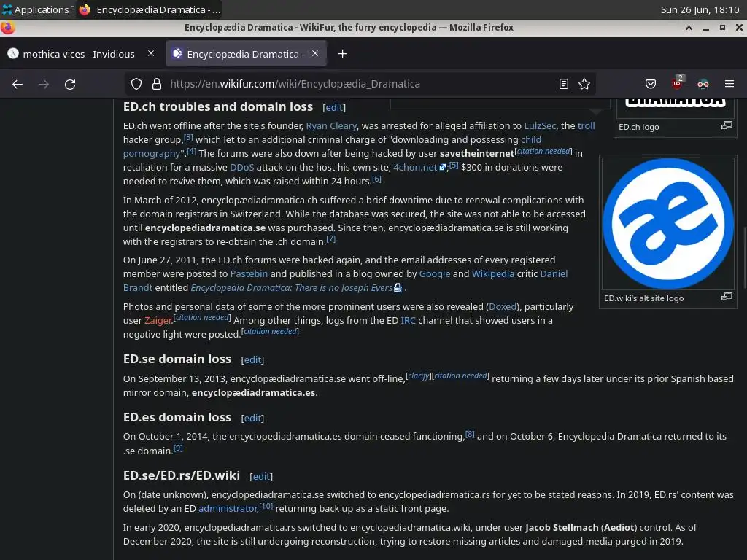747x560 pixels.
Task: Open the LulzSec link
Action: click(x=540, y=125)
